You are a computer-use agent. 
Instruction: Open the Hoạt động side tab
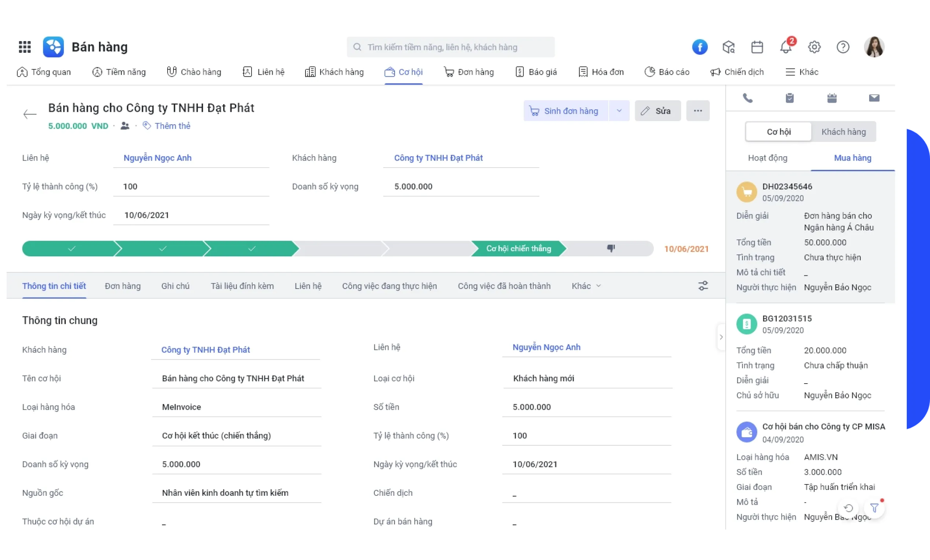coord(768,158)
